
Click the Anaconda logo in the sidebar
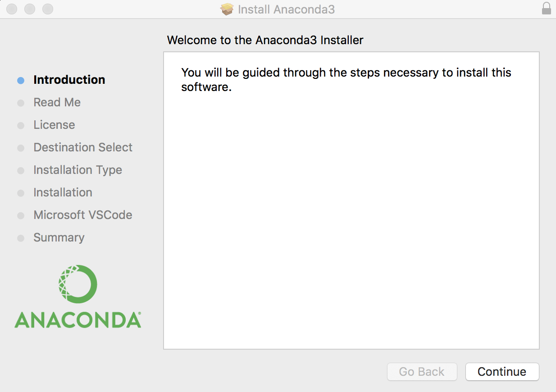tap(77, 295)
